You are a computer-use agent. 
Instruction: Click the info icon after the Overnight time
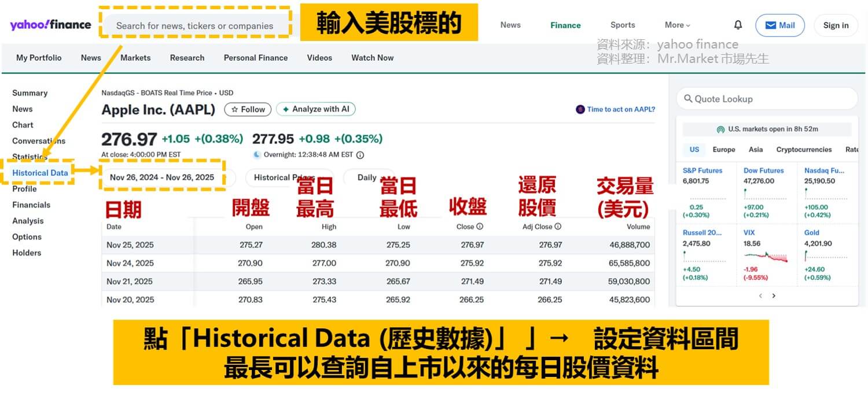(360, 154)
